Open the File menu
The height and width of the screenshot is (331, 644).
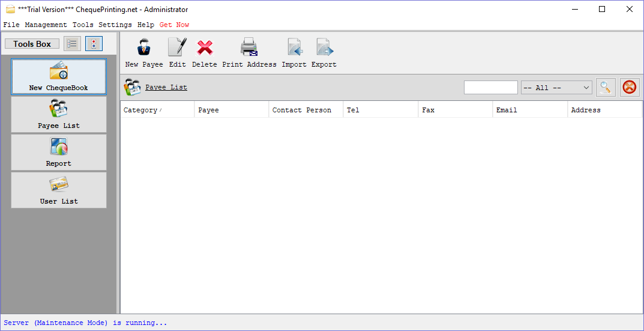(x=11, y=25)
